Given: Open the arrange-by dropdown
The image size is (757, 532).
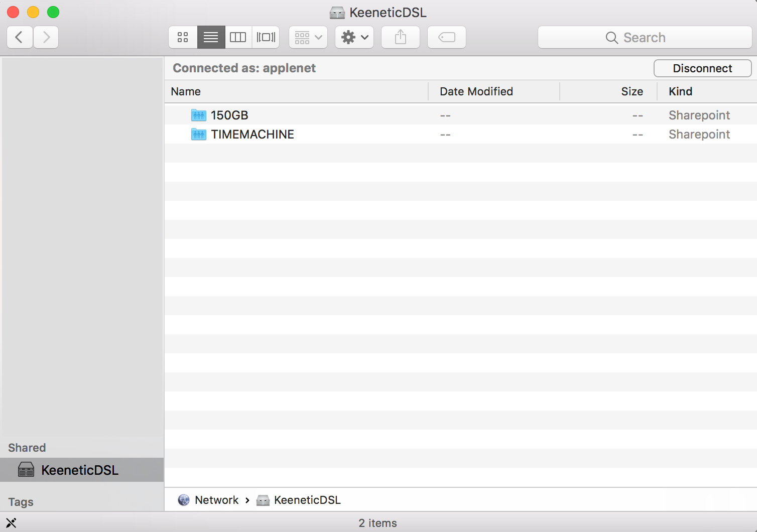Looking at the screenshot, I should [308, 37].
